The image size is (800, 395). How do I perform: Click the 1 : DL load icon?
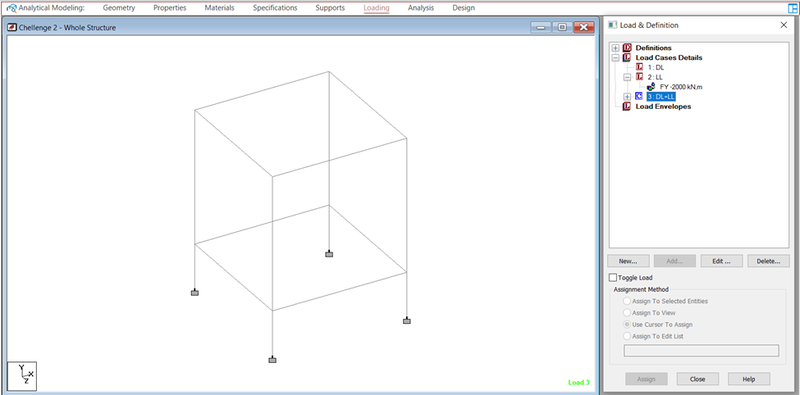pyautogui.click(x=639, y=67)
